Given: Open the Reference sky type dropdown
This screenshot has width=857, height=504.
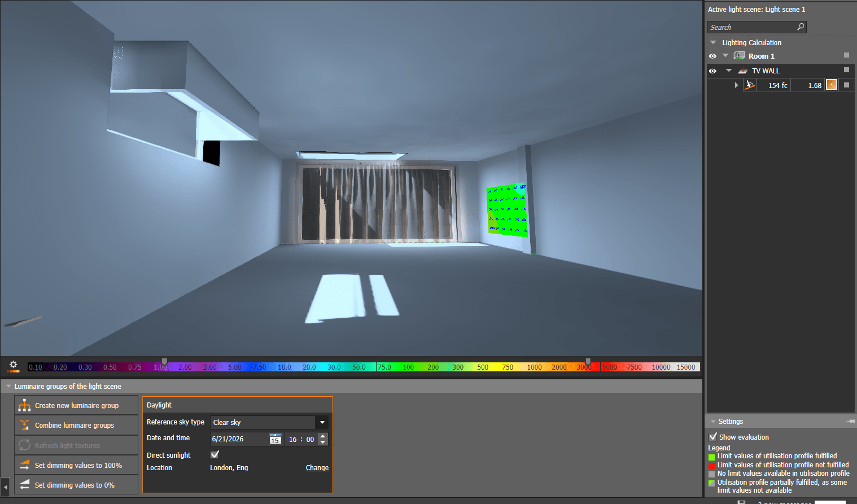Looking at the screenshot, I should (x=322, y=422).
